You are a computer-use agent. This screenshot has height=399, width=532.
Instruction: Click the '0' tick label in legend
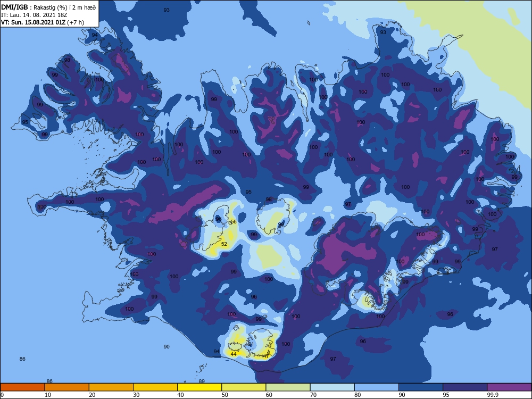(x=2, y=395)
